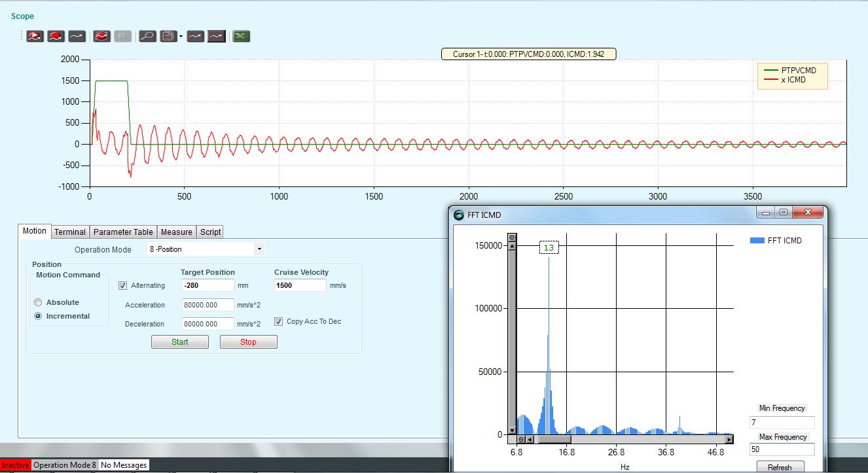Image resolution: width=868 pixels, height=473 pixels.
Task: Switch to the Parameter Table tab
Action: tap(123, 232)
